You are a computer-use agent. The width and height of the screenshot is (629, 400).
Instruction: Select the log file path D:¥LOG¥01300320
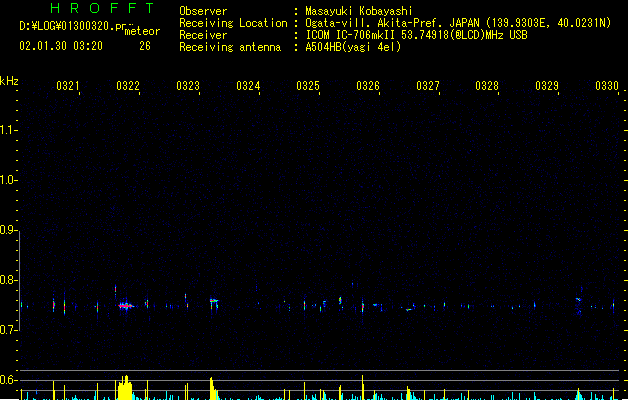pyautogui.click(x=67, y=26)
